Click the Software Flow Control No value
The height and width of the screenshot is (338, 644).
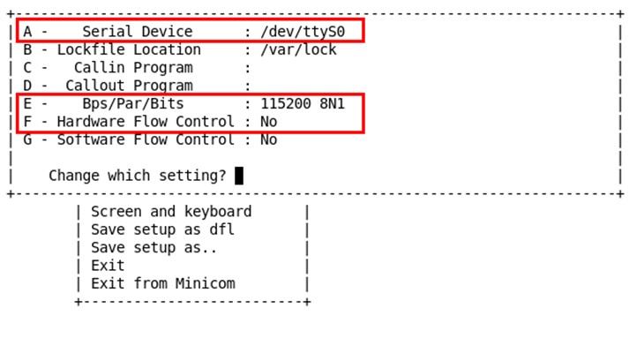click(268, 139)
